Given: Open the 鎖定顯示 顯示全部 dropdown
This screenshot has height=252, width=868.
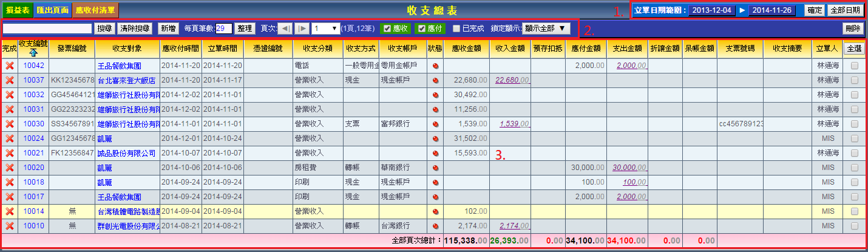Looking at the screenshot, I should 546,29.
